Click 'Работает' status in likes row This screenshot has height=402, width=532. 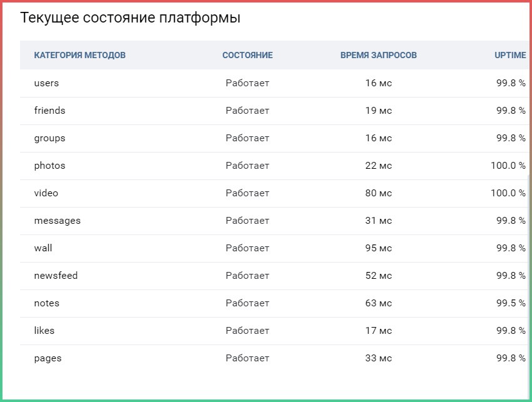247,330
